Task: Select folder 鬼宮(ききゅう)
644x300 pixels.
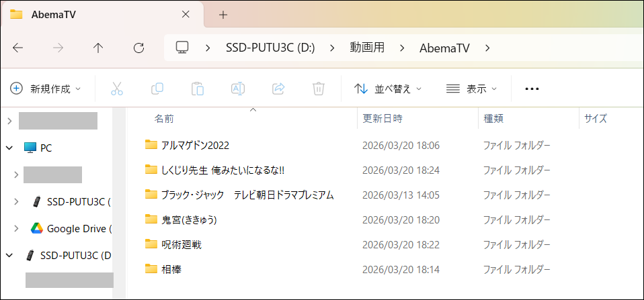Action: [189, 220]
